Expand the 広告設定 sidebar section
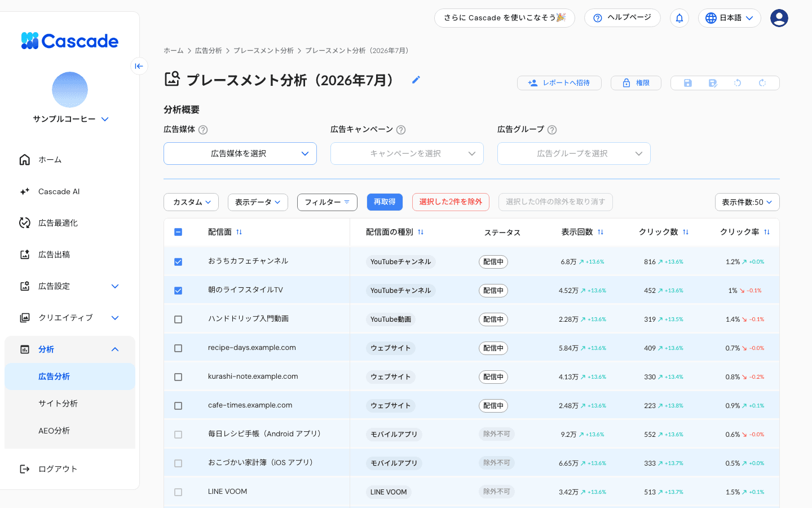Screen dimensions: 812x508 point(115,286)
